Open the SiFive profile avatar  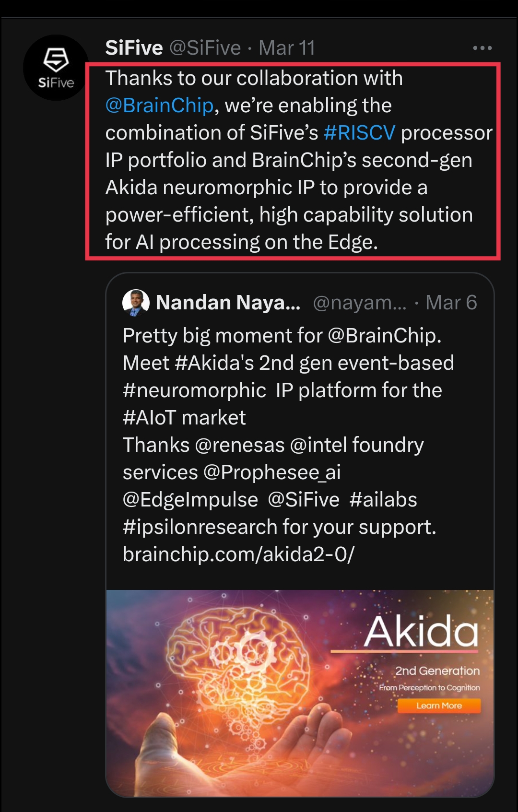(x=56, y=68)
